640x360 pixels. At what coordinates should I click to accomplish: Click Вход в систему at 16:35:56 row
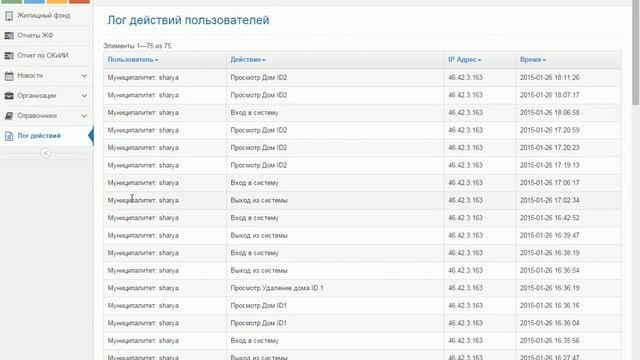pos(254,341)
